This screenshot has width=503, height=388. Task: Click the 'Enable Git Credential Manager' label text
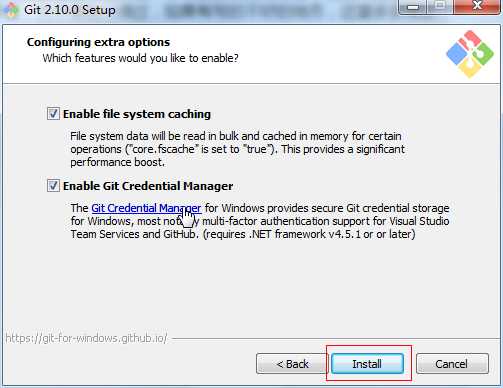[148, 186]
